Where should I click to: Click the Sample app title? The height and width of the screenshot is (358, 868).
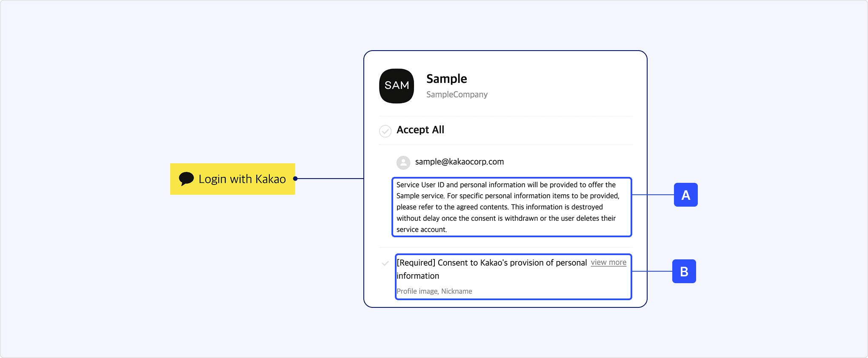pyautogui.click(x=446, y=79)
